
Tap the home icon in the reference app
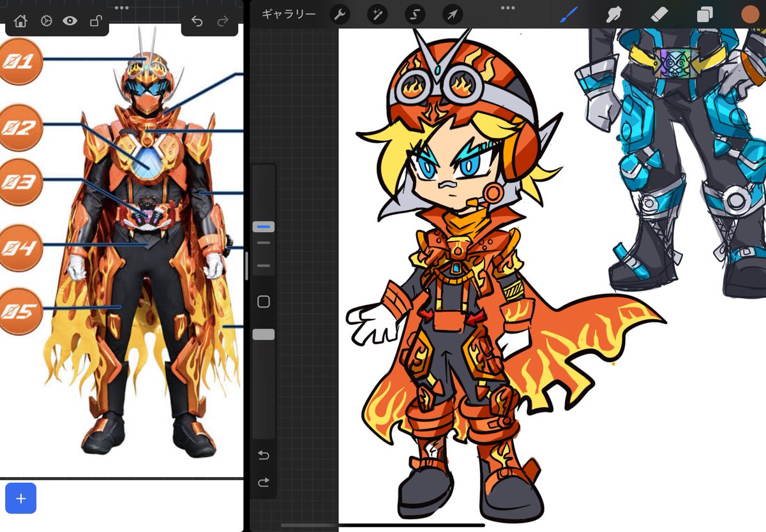[x=20, y=21]
